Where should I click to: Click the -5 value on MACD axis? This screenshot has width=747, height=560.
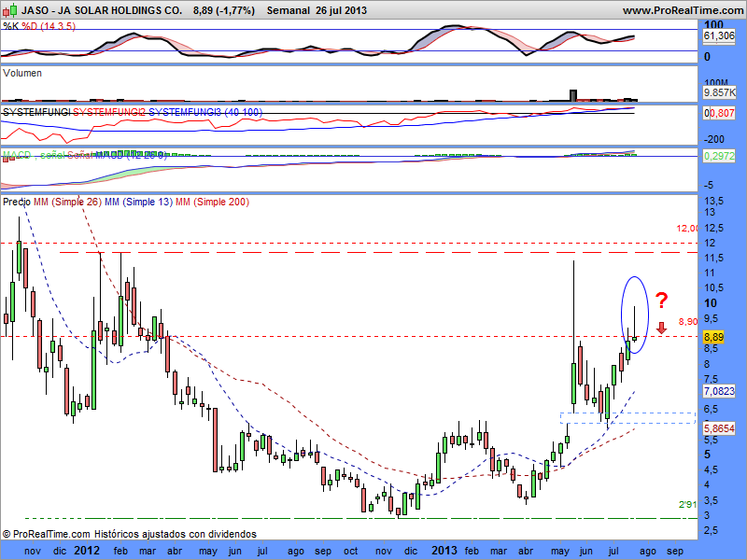click(709, 185)
